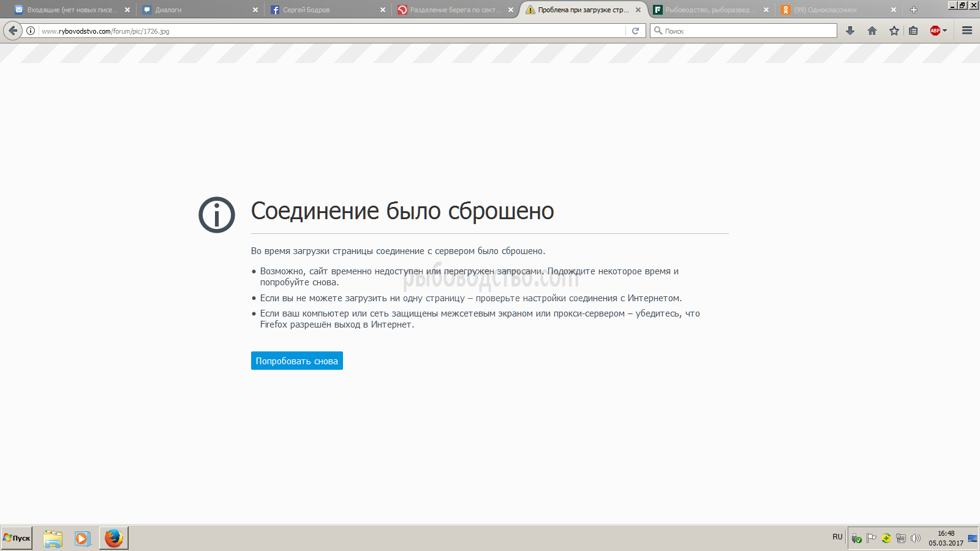Click the Back navigation arrow button
The height and width of the screenshot is (551, 980).
click(13, 31)
